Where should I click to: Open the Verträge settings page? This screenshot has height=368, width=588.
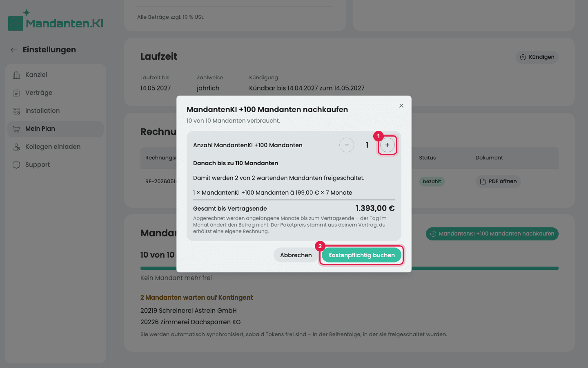56,93
